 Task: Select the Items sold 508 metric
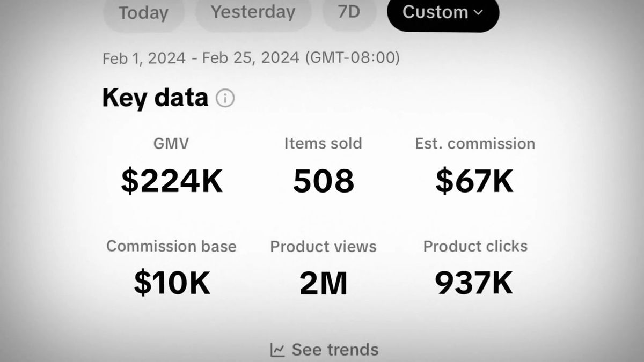tap(323, 181)
